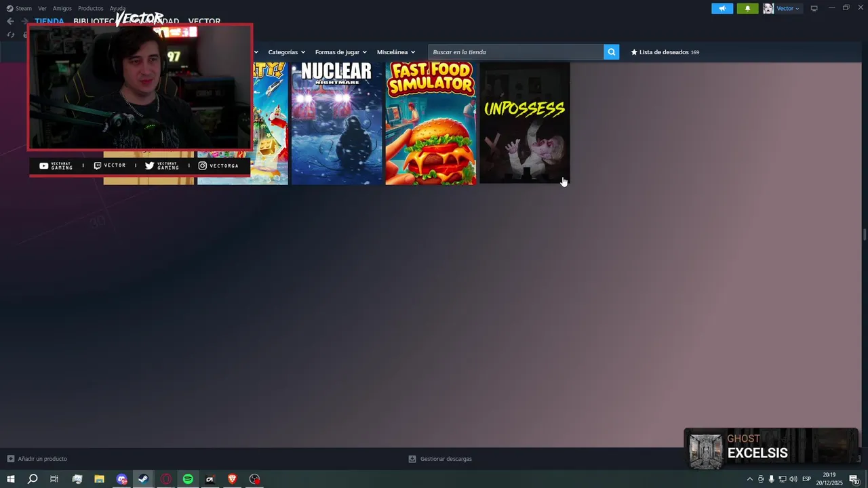The width and height of the screenshot is (868, 488).
Task: Enter Big Picture mode via monitor icon
Action: coord(814,8)
